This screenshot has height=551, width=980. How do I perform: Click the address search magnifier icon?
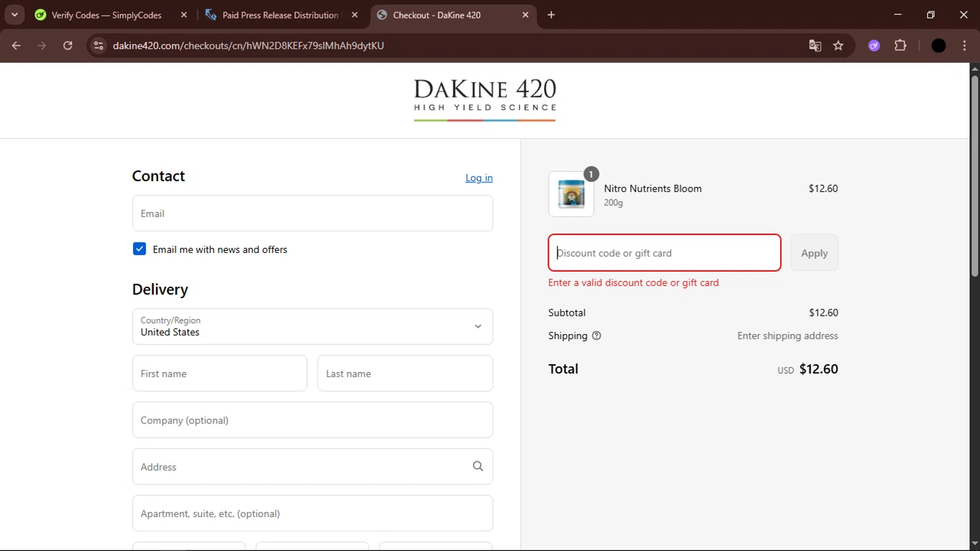(478, 466)
